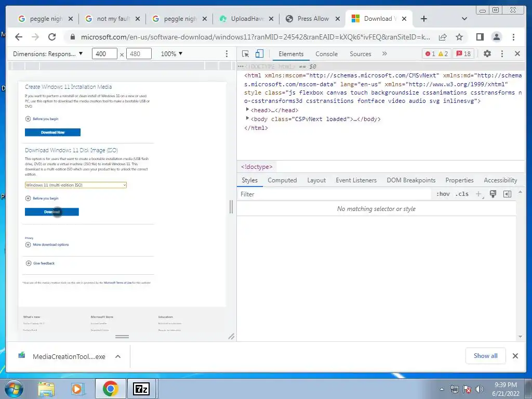Open 7-Zip from taskbar
Screen dimensions: 532x399
pos(141,389)
